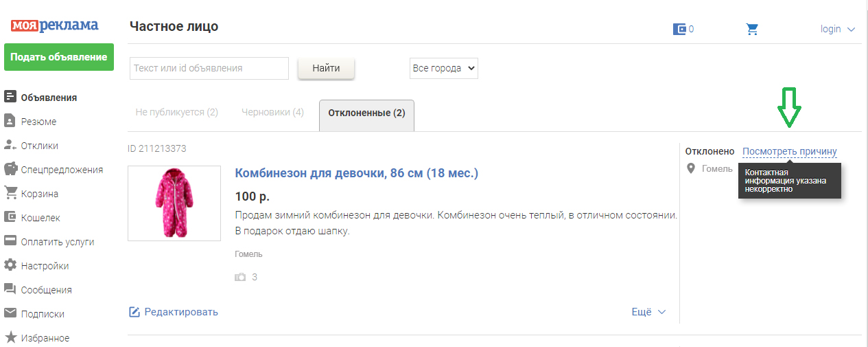Click the wallet icon in the header

coord(680,29)
